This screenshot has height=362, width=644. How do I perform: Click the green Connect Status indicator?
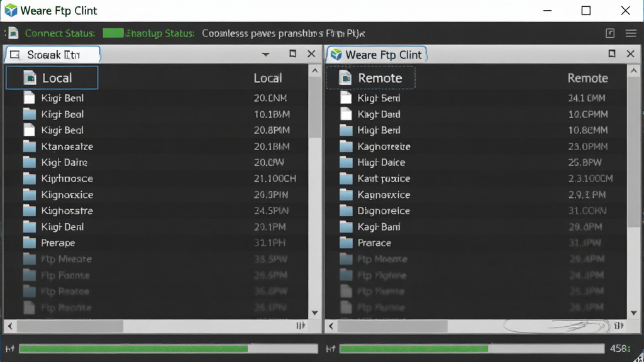pyautogui.click(x=113, y=33)
